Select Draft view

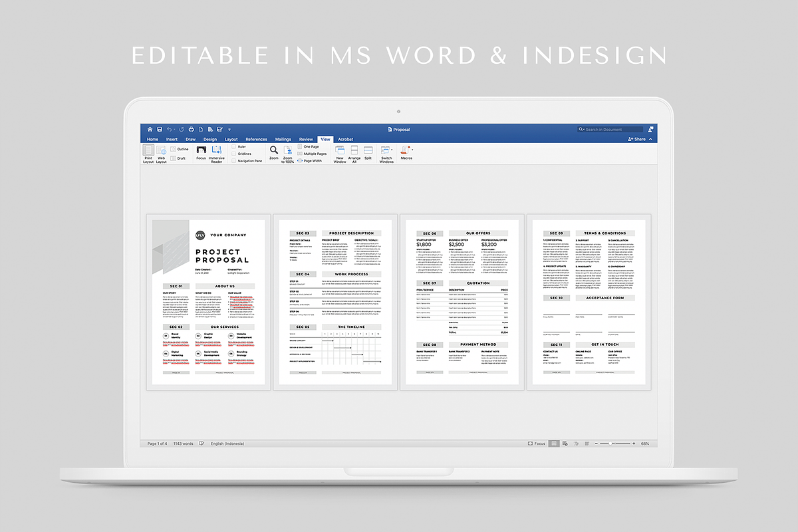point(178,158)
